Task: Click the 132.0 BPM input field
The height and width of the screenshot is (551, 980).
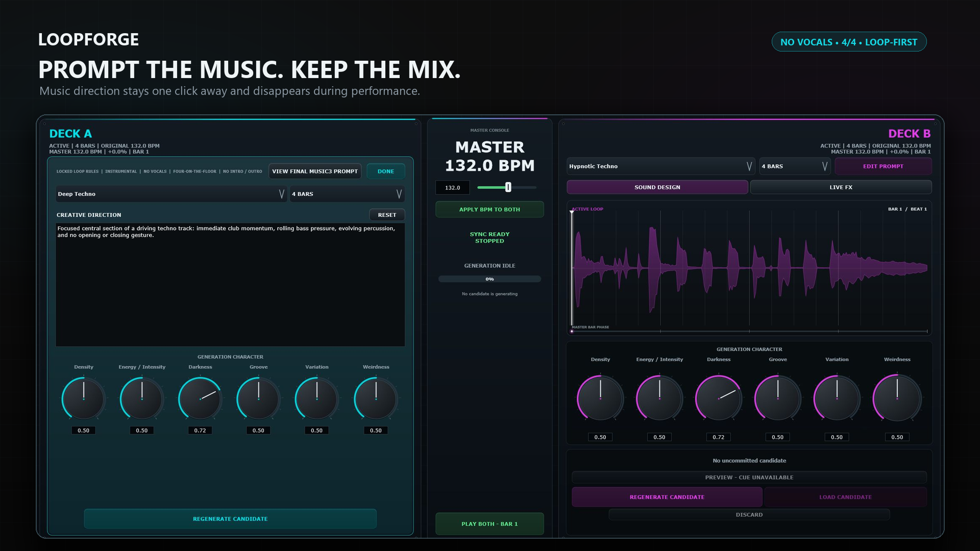Action: click(452, 188)
